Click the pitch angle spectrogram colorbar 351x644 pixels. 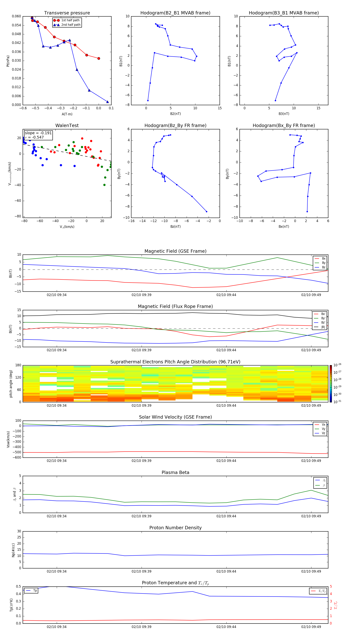pos(331,384)
